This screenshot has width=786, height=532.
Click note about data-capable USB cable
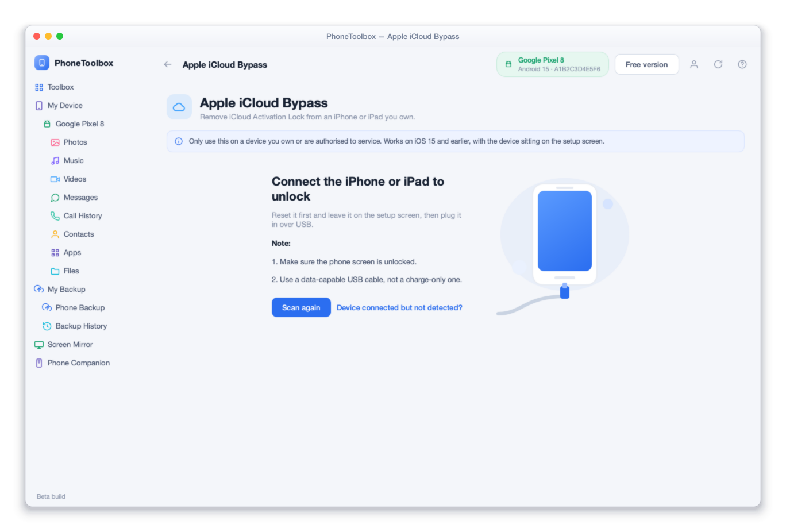(x=367, y=280)
